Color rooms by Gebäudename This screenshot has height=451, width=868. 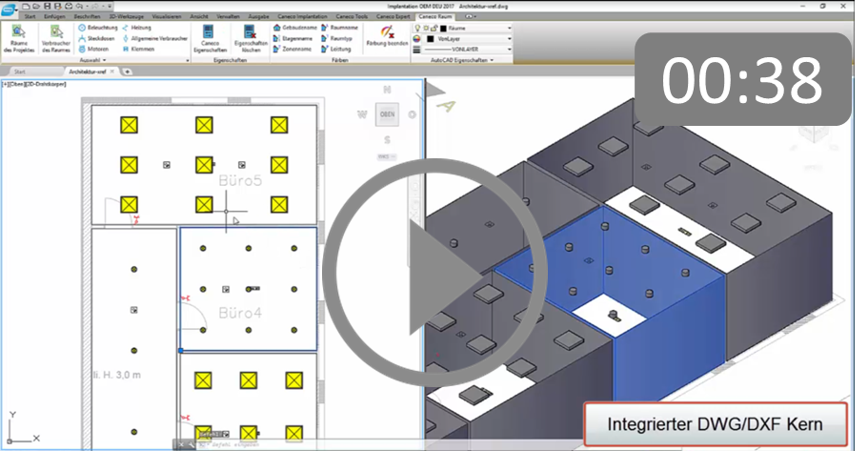(297, 28)
